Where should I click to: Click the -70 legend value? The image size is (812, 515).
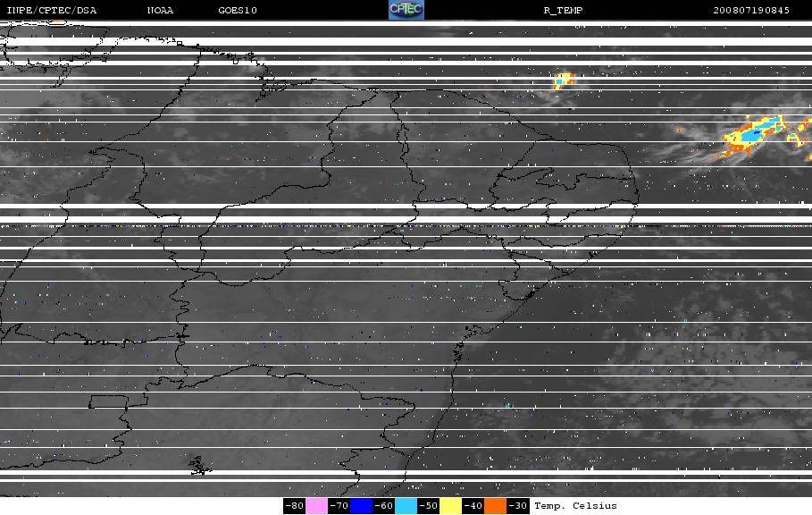339,506
